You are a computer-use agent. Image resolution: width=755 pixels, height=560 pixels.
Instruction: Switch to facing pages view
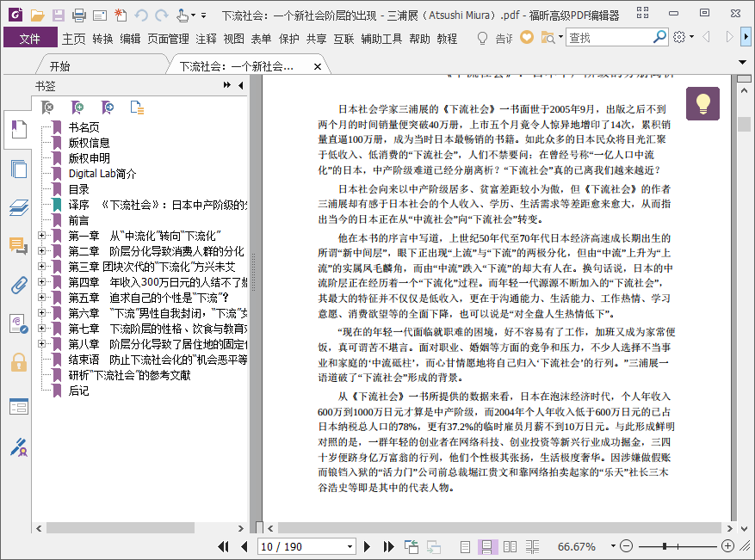click(510, 546)
